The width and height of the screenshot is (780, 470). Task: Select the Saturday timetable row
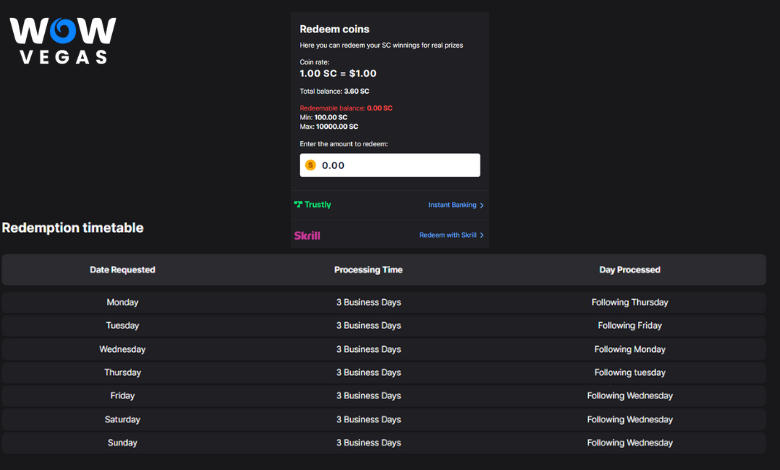click(x=384, y=419)
